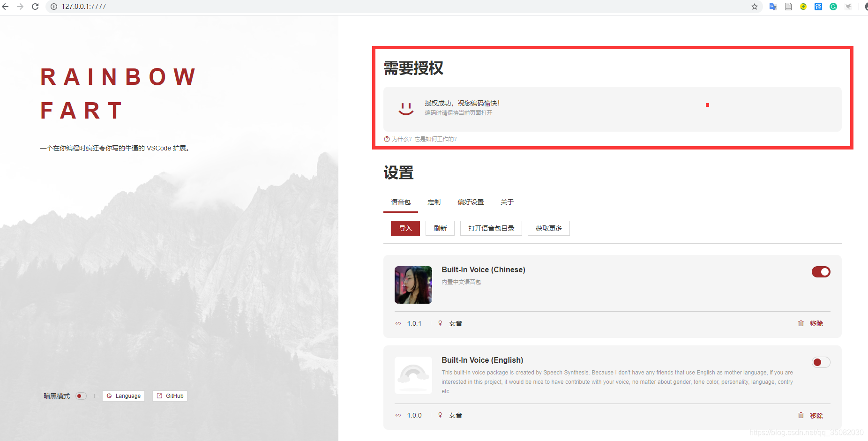The height and width of the screenshot is (441, 868).
Task: Click the question mark help icon
Action: (387, 139)
